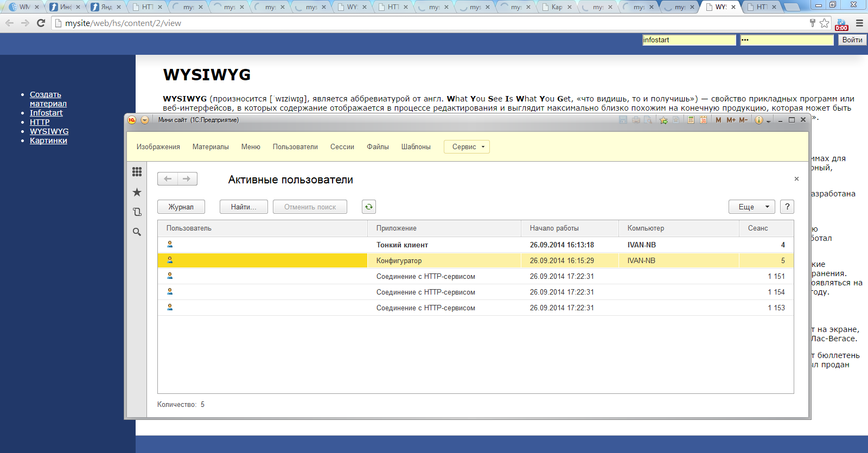Click the extension icon with 0:00 badge
Screen dimensions: 868x453
point(841,24)
